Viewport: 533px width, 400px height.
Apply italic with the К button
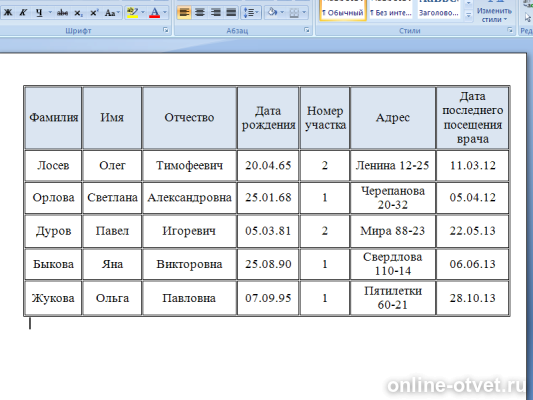(x=23, y=13)
